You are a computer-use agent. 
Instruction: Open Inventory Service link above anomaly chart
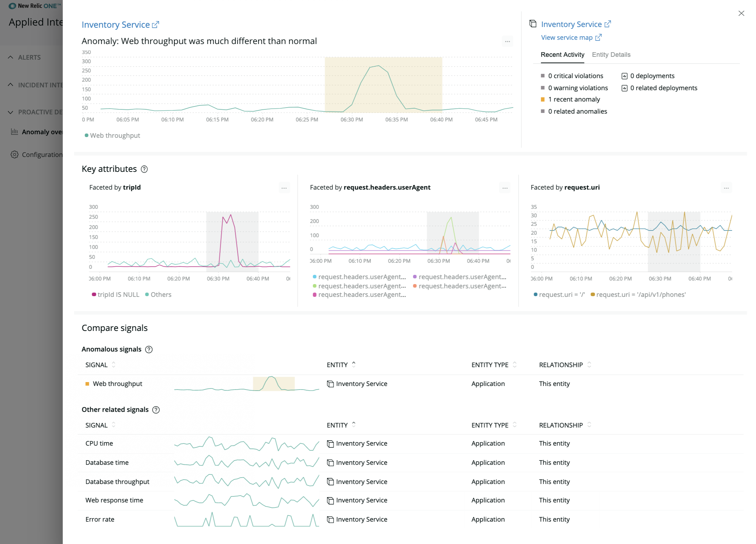116,25
